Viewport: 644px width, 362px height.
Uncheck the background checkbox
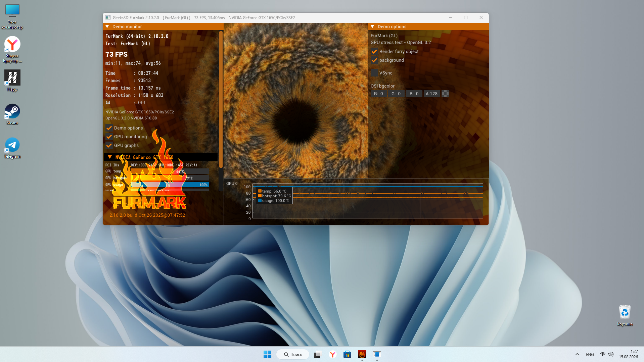pyautogui.click(x=374, y=60)
